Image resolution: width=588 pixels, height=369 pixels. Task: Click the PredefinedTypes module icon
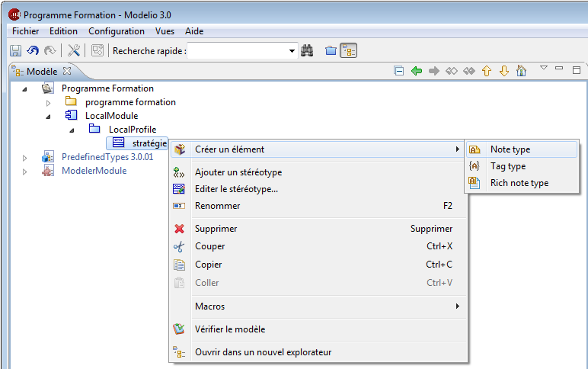[x=48, y=156]
